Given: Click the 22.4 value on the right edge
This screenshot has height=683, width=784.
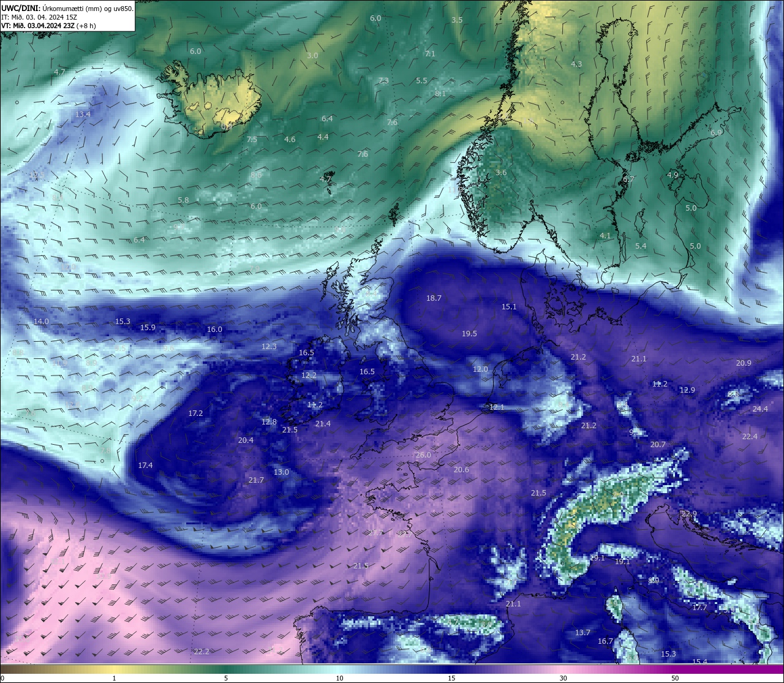Looking at the screenshot, I should coord(750,437).
